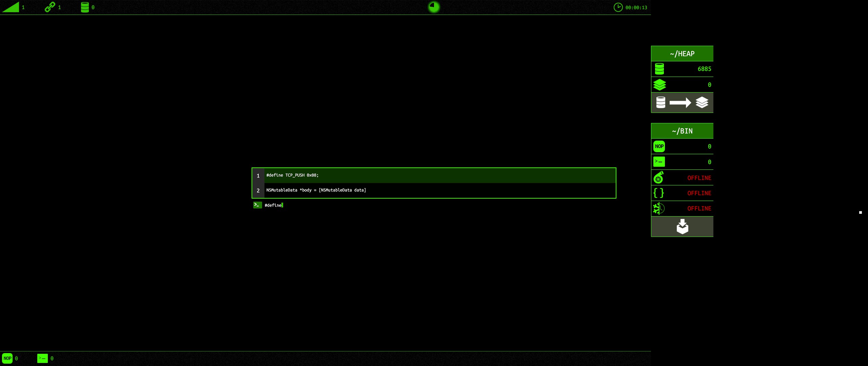This screenshot has width=868, height=366.
Task: Toggle the offline turbo module
Action: pyautogui.click(x=682, y=178)
